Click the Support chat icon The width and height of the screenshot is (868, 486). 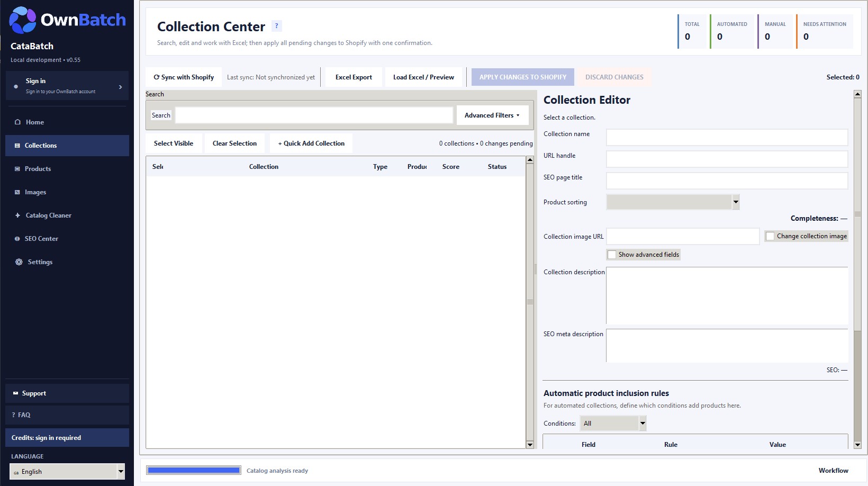pos(15,393)
